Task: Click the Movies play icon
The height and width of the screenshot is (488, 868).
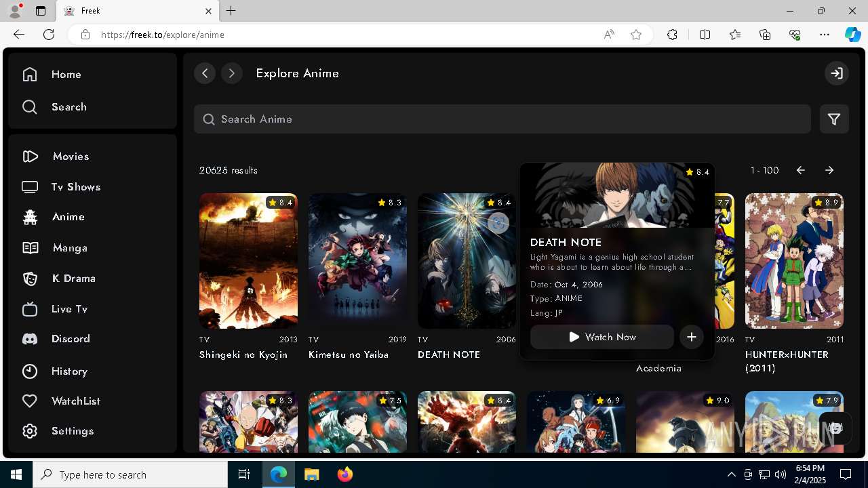Action: click(30, 157)
